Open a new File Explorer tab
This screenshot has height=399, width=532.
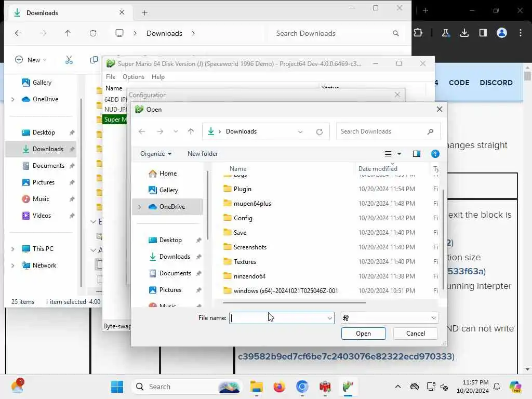coord(144,13)
